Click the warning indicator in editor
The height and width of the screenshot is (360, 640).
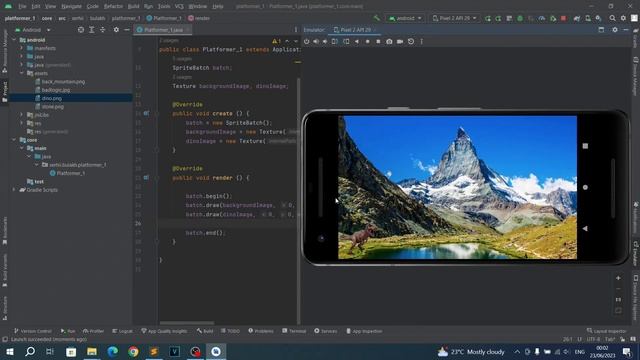276,41
